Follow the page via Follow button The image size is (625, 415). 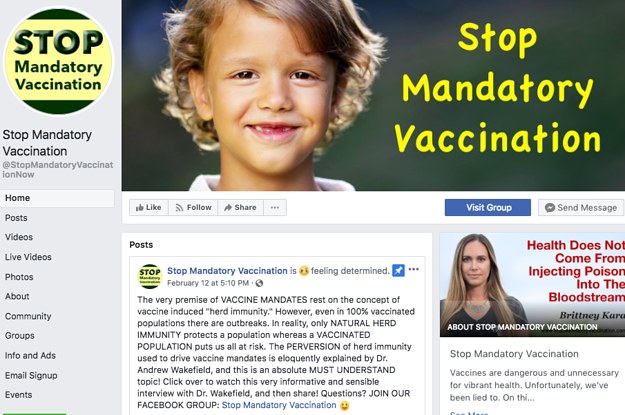click(x=193, y=208)
